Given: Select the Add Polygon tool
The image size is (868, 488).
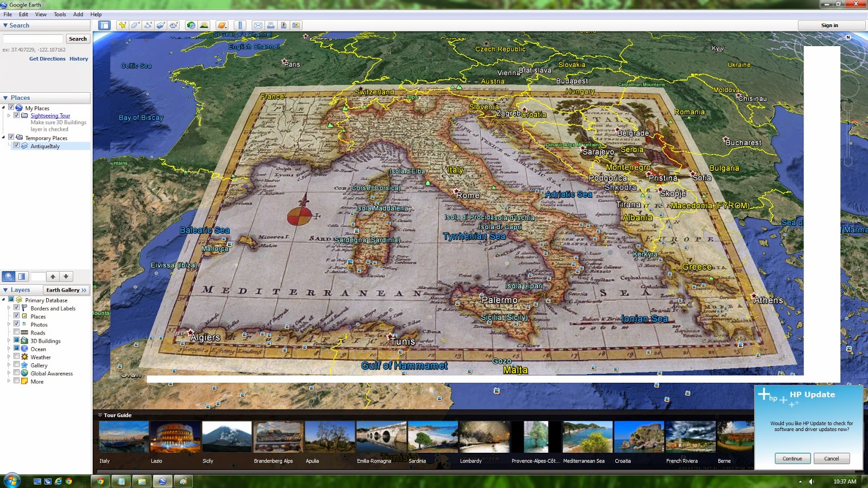Looking at the screenshot, I should 135,25.
